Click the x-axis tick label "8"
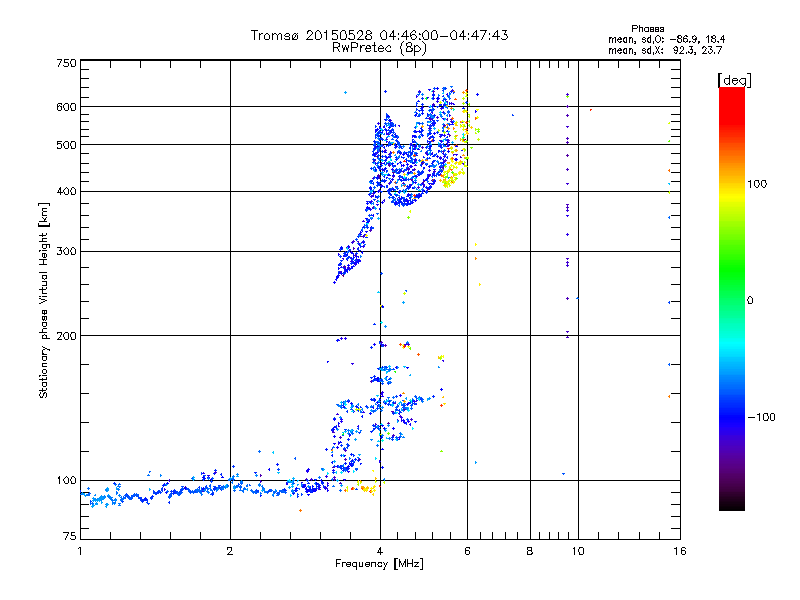This screenshot has width=800, height=600. [x=530, y=551]
